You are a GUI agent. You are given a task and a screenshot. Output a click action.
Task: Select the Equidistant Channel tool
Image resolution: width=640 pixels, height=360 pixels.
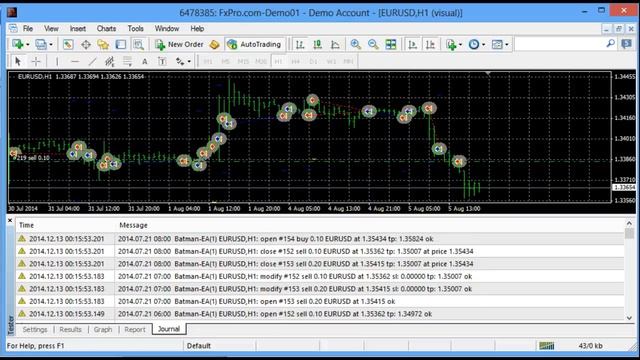(x=109, y=62)
